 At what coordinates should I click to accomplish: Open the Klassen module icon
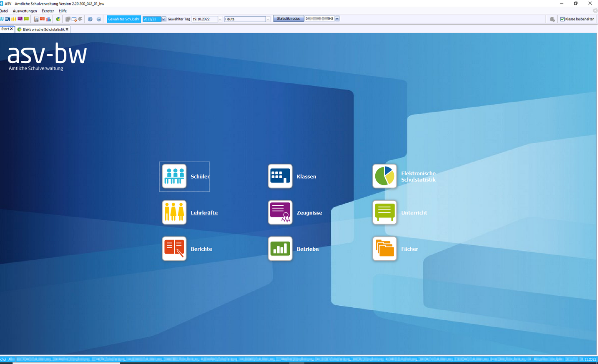280,176
